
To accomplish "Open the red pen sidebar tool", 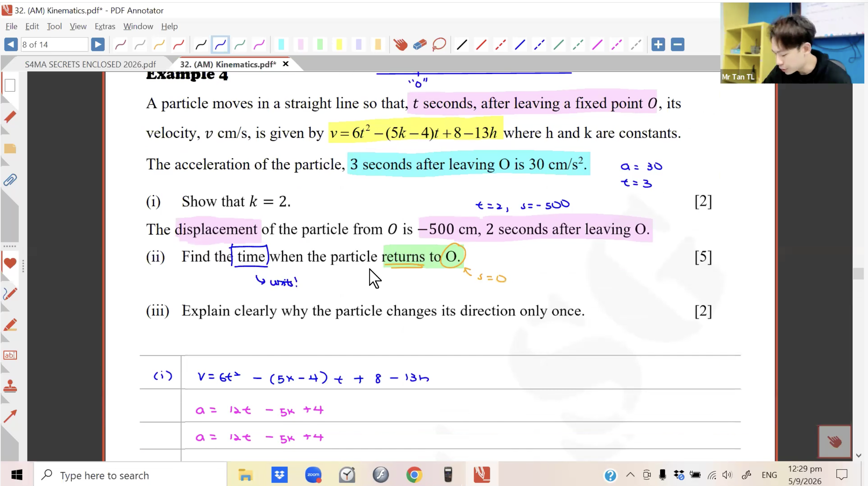I will [10, 117].
